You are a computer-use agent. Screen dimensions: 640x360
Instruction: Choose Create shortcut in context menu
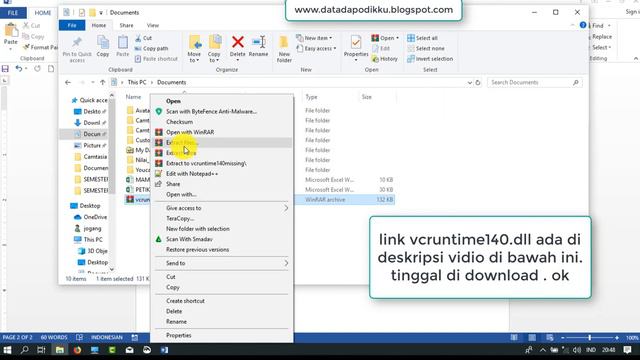[x=185, y=301]
